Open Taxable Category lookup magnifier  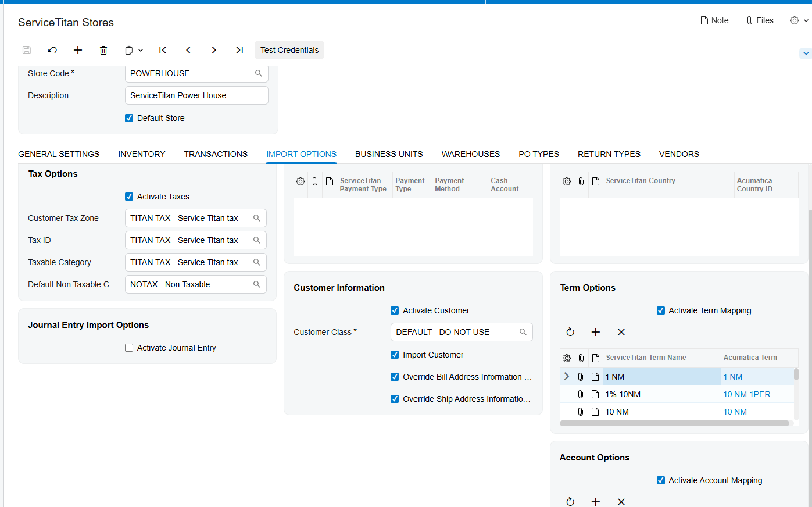(x=257, y=262)
